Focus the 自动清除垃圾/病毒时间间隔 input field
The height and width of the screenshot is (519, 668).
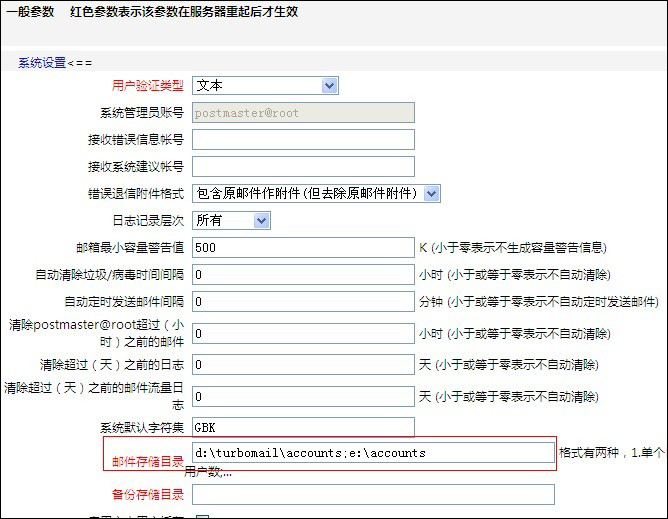click(302, 274)
